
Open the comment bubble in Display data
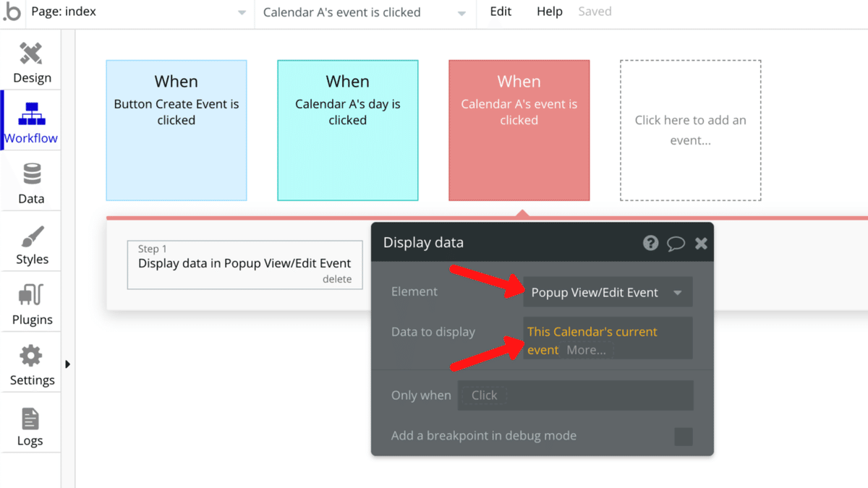click(x=676, y=243)
